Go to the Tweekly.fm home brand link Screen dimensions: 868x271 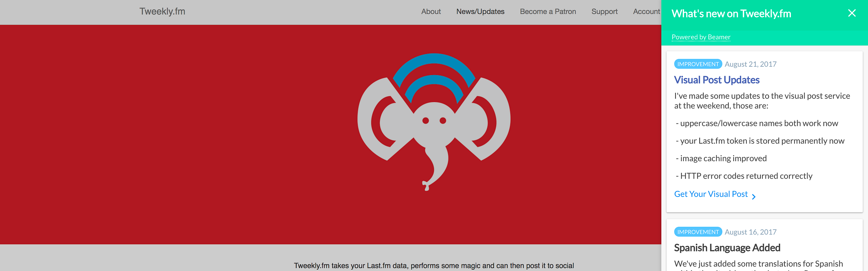(162, 11)
